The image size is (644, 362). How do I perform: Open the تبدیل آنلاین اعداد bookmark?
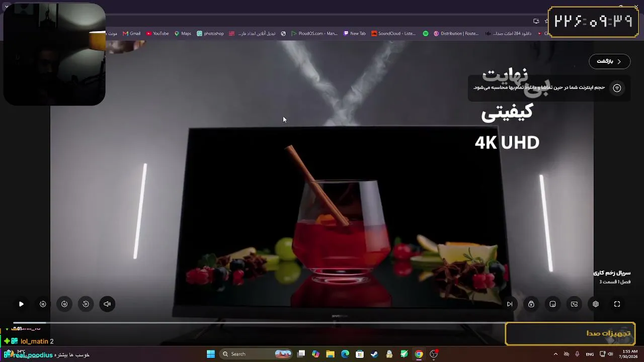tap(252, 34)
